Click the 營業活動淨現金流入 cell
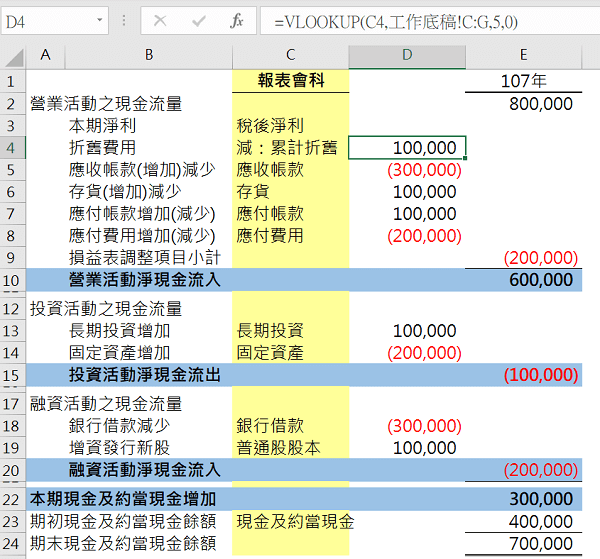Image resolution: width=600 pixels, height=559 pixels. 148,280
